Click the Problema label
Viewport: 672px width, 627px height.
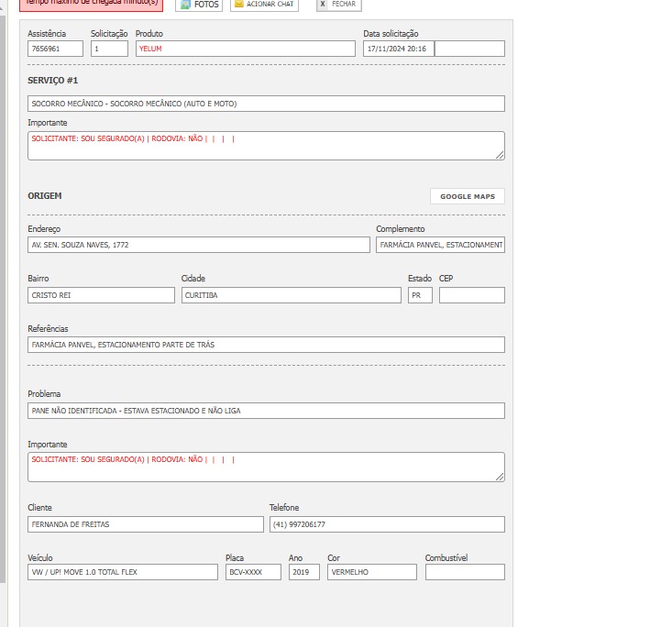tap(44, 394)
